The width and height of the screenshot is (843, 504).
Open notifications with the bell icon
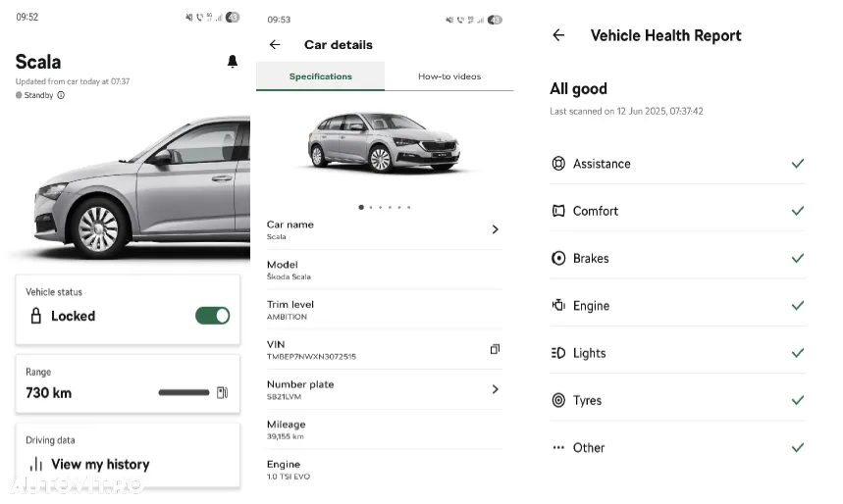point(233,61)
